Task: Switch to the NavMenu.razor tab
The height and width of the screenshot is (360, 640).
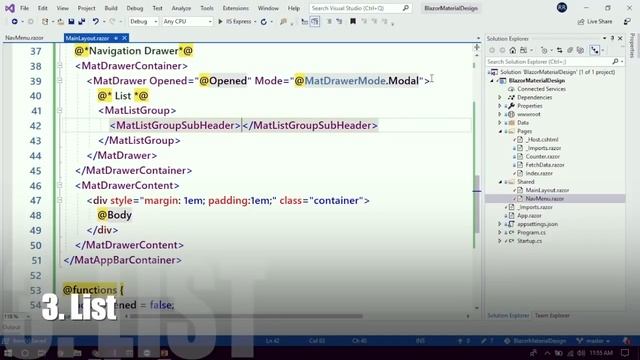Action: 24,38
